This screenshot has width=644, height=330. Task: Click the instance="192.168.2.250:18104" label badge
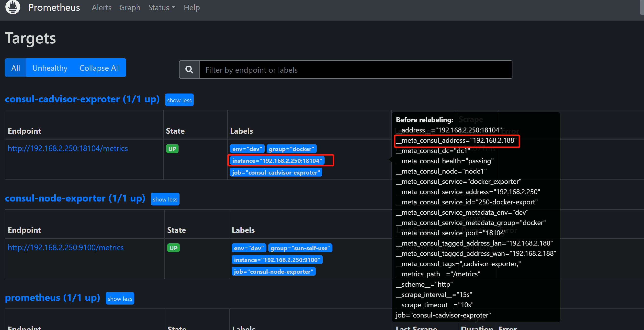click(x=277, y=161)
